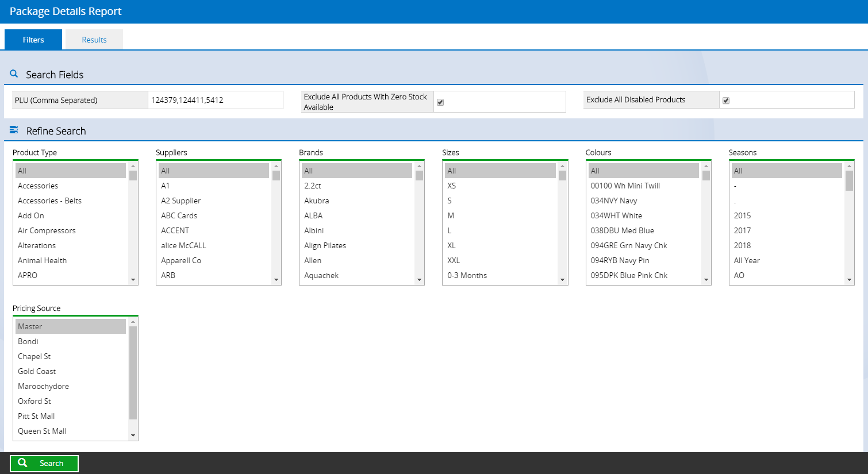Select 2015 season
868x474 pixels.
(787, 215)
